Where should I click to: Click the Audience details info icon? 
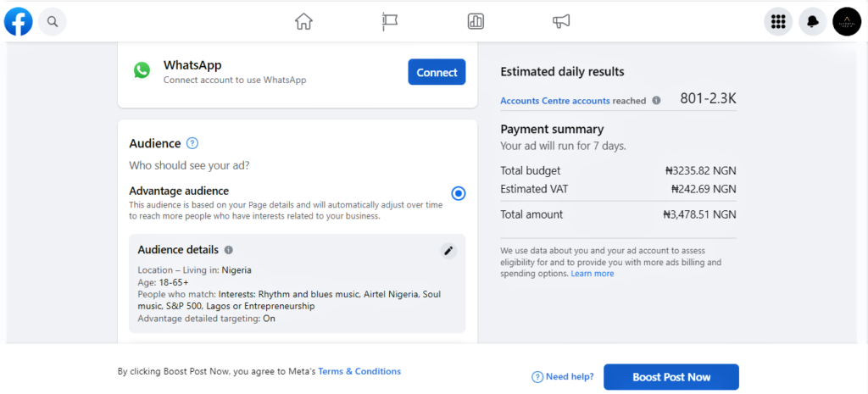point(229,250)
